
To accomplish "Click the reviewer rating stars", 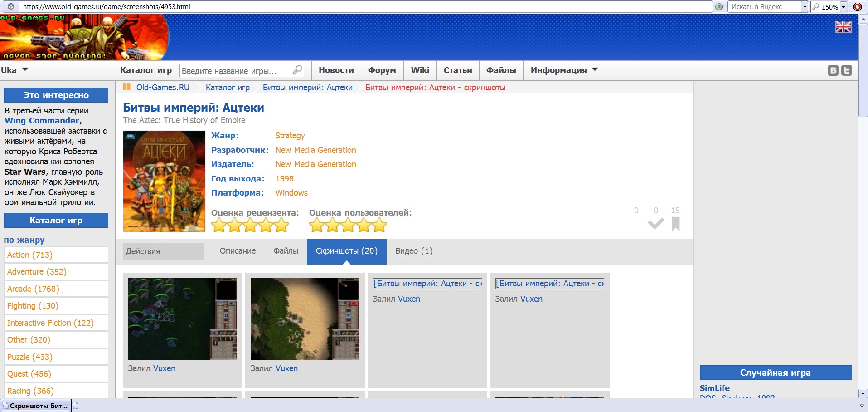I will tap(250, 225).
